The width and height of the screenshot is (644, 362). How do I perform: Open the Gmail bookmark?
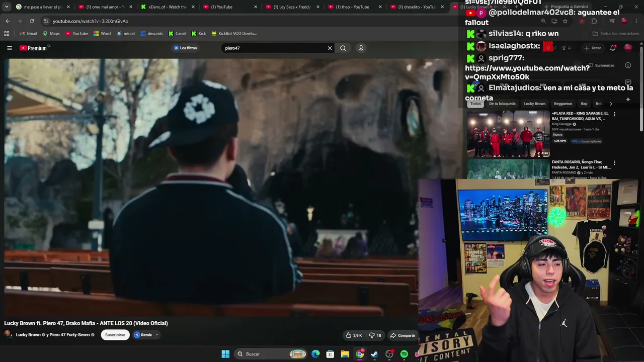(x=28, y=34)
